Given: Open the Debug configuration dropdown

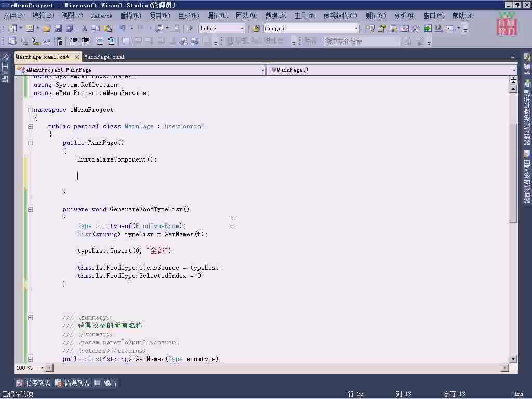Looking at the screenshot, I should 242,29.
